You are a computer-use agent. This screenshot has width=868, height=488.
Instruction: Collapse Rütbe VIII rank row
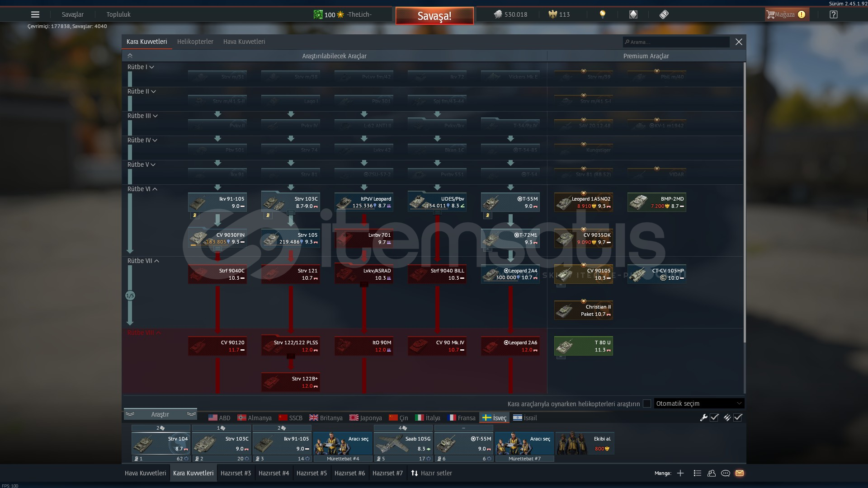pos(144,333)
